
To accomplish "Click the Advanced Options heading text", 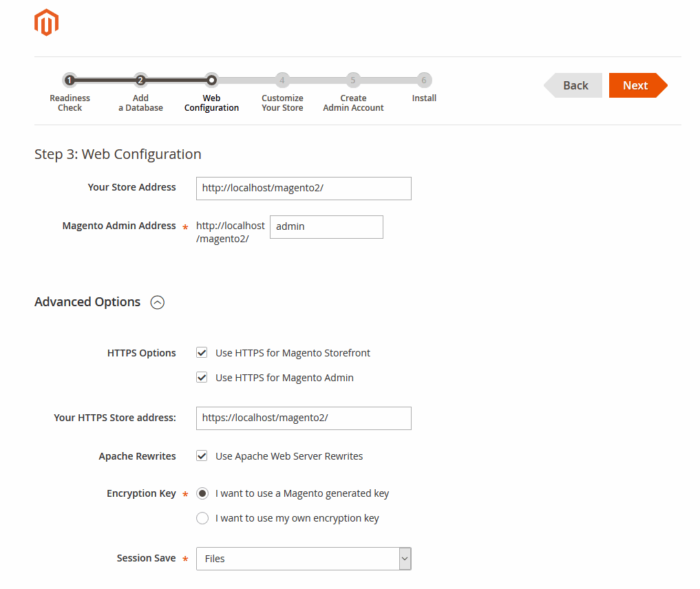I will [87, 302].
